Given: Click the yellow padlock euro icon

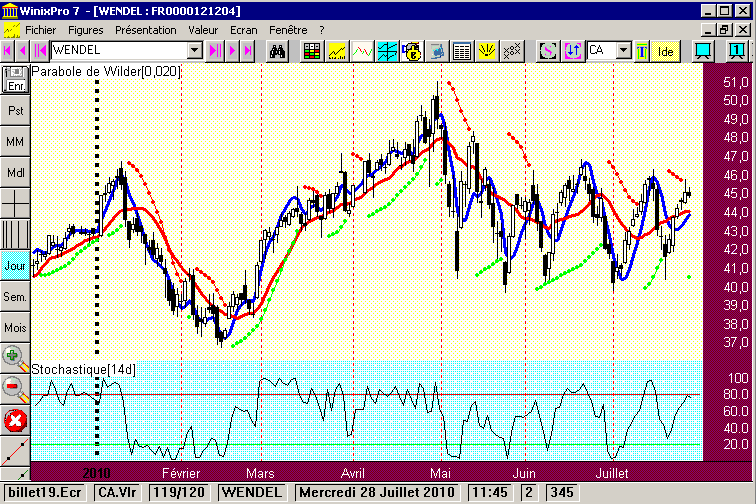Looking at the screenshot, I should (x=412, y=51).
